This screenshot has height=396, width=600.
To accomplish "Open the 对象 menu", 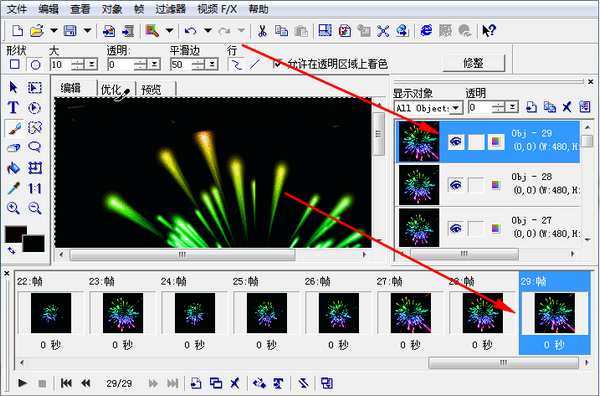I will (x=112, y=9).
